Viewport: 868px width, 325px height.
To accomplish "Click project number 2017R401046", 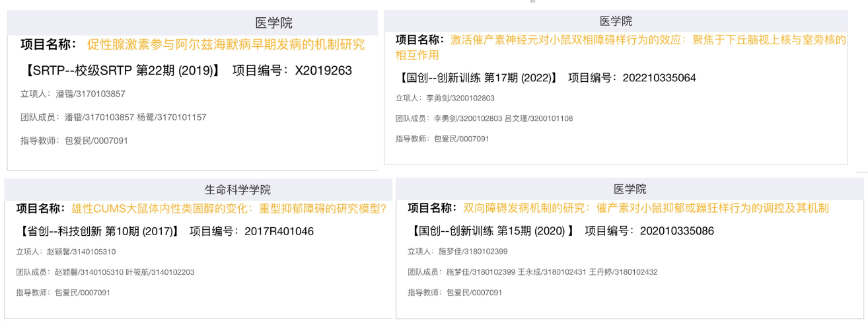I will pos(279,232).
